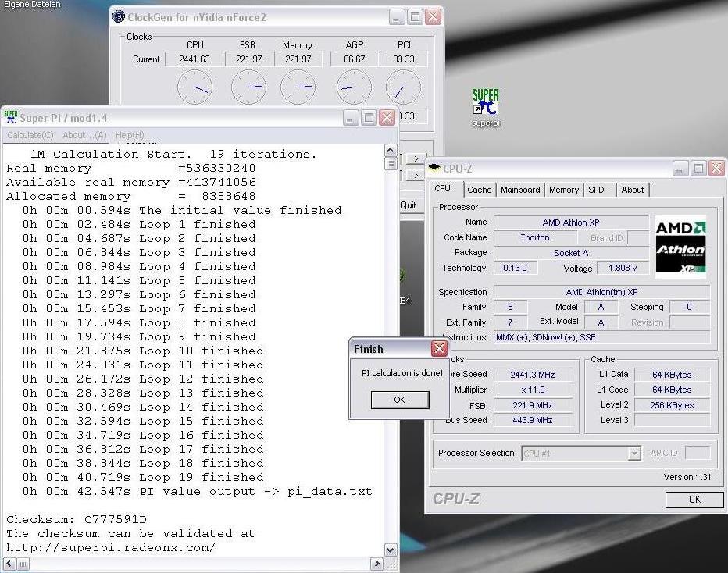Image resolution: width=728 pixels, height=573 pixels.
Task: Click the CPU clock value 2441.63
Action: click(194, 59)
